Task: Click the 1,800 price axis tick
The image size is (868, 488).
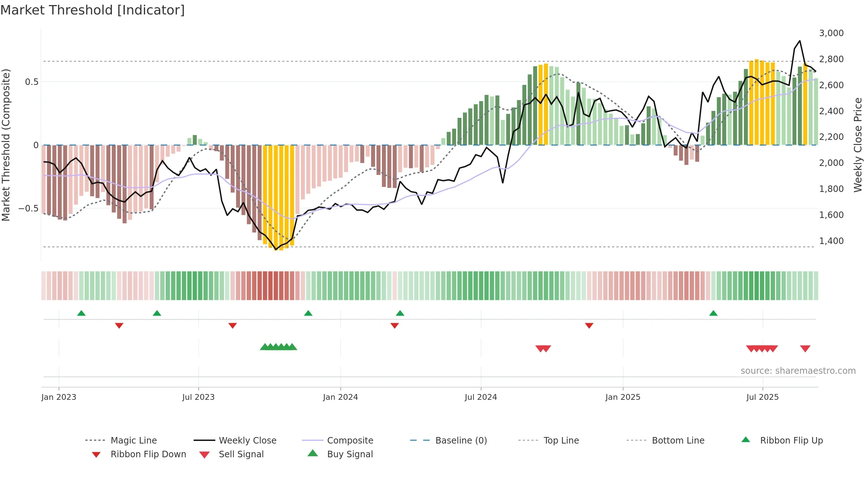Action: pyautogui.click(x=831, y=189)
